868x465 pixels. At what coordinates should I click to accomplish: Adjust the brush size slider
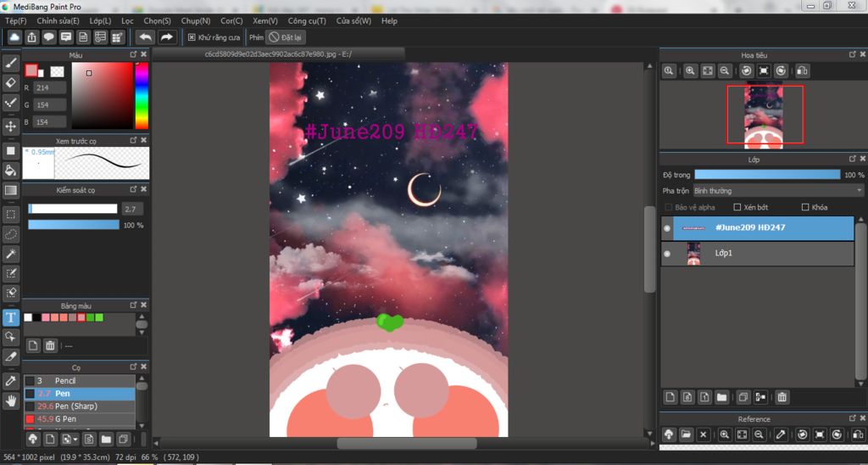click(x=73, y=209)
